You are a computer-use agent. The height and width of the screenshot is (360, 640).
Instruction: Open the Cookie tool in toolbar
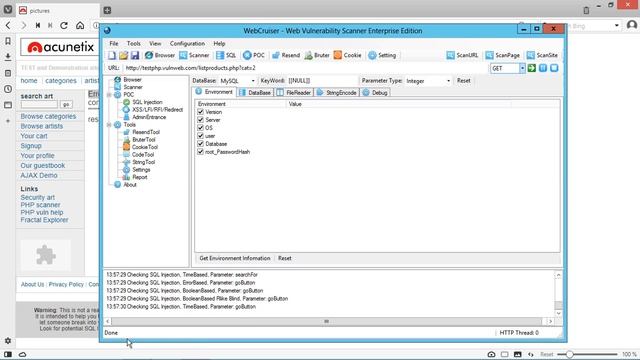click(348, 55)
